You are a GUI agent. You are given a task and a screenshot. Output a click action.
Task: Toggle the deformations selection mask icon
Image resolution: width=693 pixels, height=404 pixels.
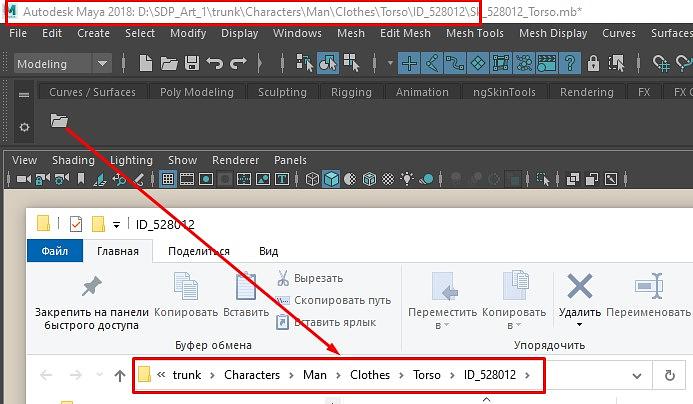pyautogui.click(x=501, y=63)
